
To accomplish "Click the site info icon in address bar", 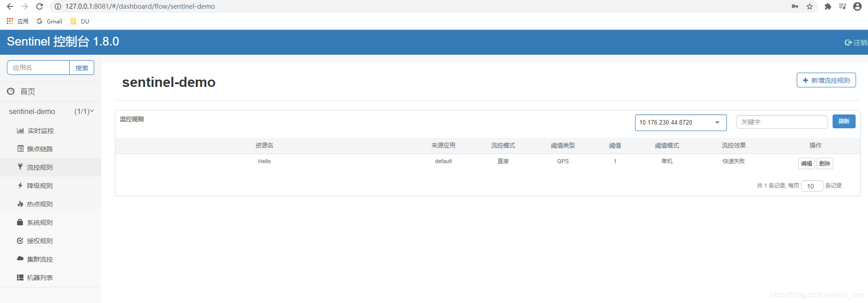I will click(58, 6).
